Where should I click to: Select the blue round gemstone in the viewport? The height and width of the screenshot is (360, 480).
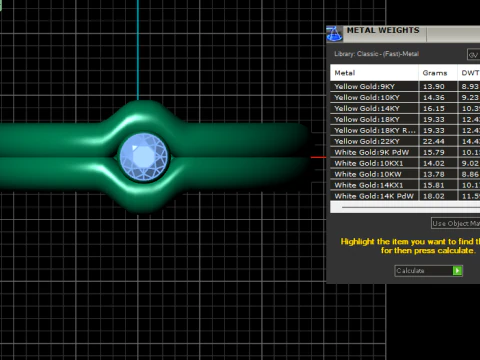pyautogui.click(x=144, y=157)
